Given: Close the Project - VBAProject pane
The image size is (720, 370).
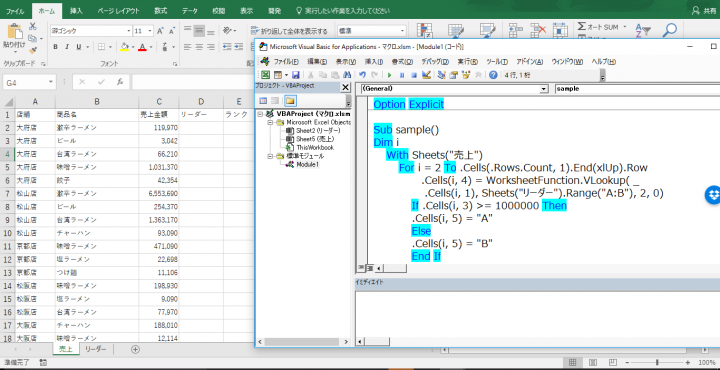Looking at the screenshot, I should (x=345, y=87).
